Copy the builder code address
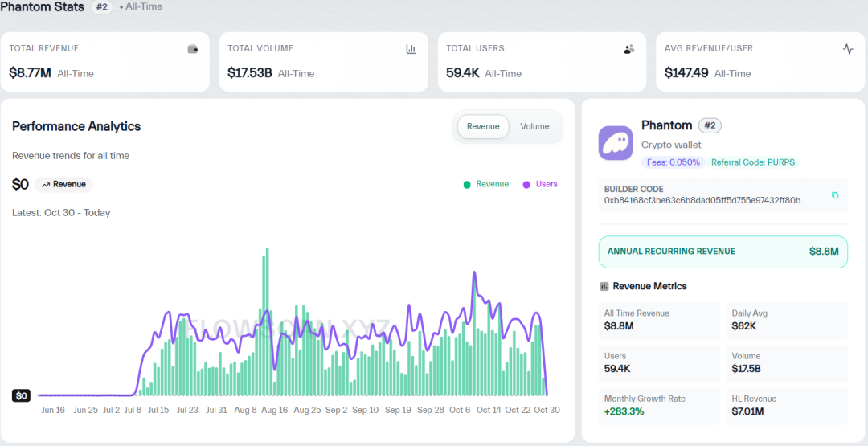Image resolution: width=868 pixels, height=446 pixels. pyautogui.click(x=835, y=195)
